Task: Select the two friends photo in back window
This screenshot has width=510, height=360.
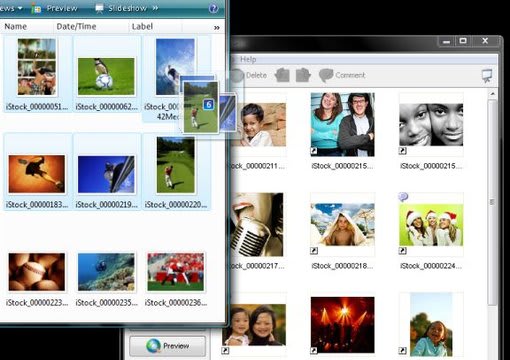Action: pyautogui.click(x=342, y=124)
